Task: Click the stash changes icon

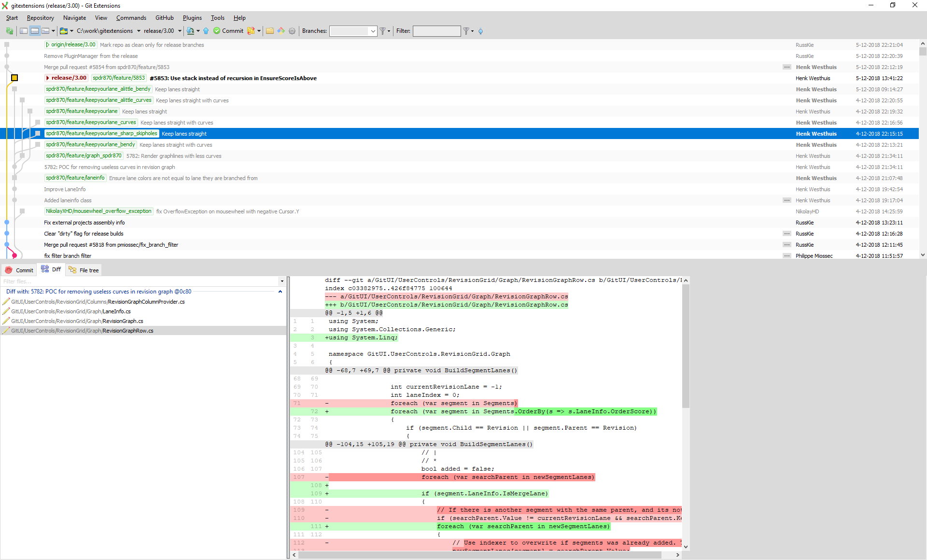Action: pos(251,31)
